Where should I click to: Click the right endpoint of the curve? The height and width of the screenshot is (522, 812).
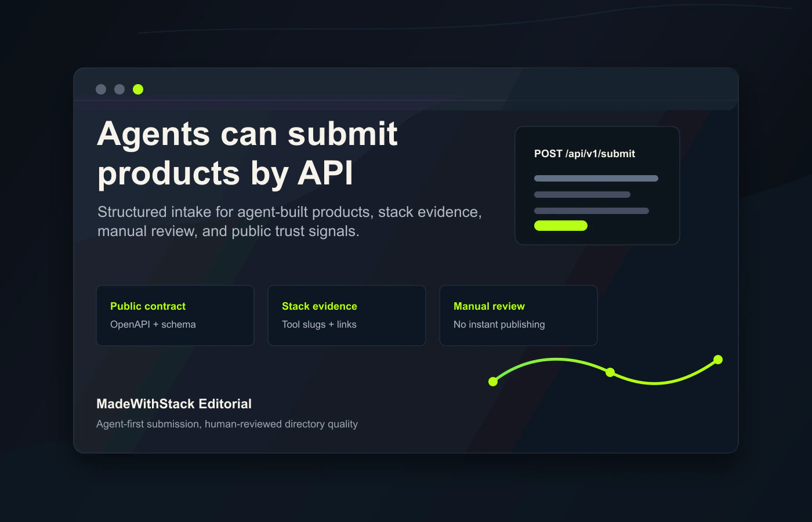tap(718, 360)
